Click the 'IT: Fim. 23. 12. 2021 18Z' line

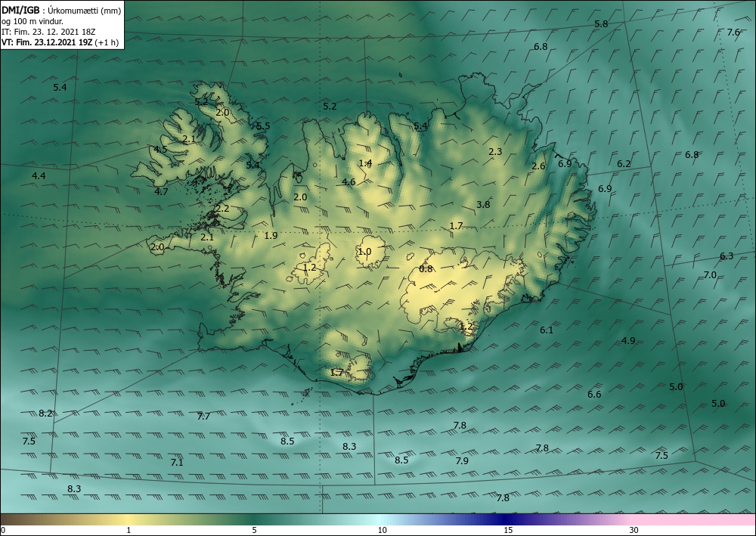pyautogui.click(x=48, y=32)
